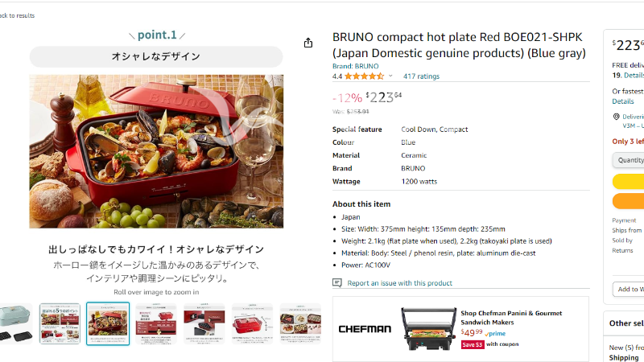Select the blue-gray hot plate thumbnail

point(15,323)
